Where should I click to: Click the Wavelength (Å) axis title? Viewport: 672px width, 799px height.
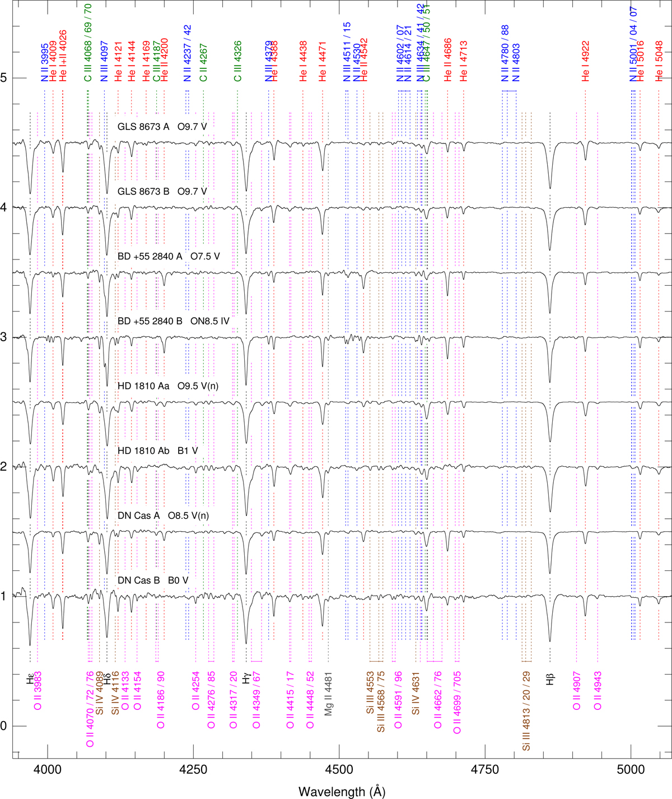click(342, 791)
